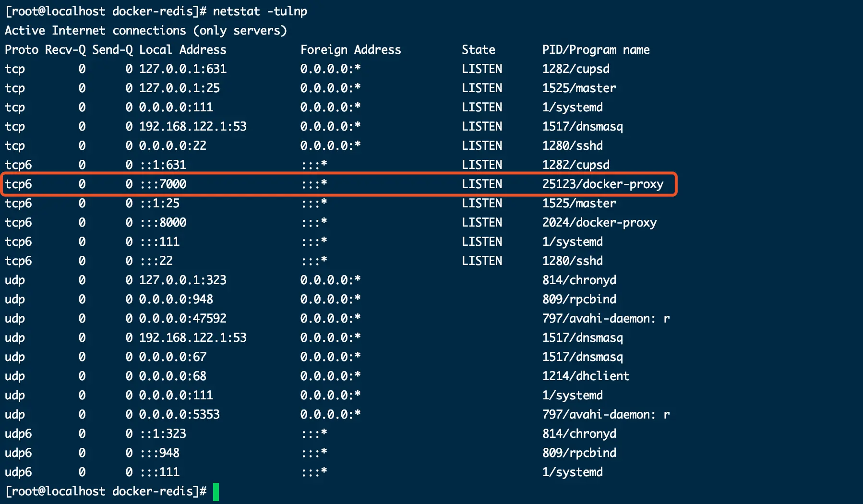Click program name 797/avahi-daemon in the 0.0.0.0:5353 row
The image size is (863, 504).
pyautogui.click(x=606, y=415)
